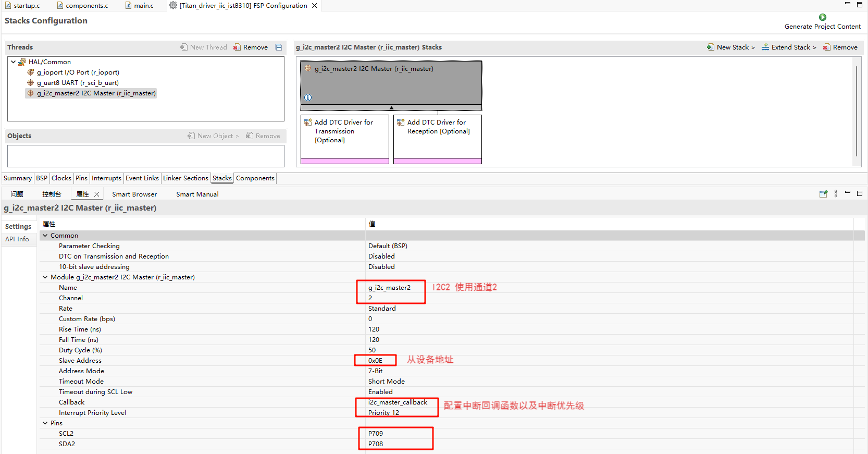Collapse the Pins properties section
Viewport: 868px width, 454px height.
(45, 423)
